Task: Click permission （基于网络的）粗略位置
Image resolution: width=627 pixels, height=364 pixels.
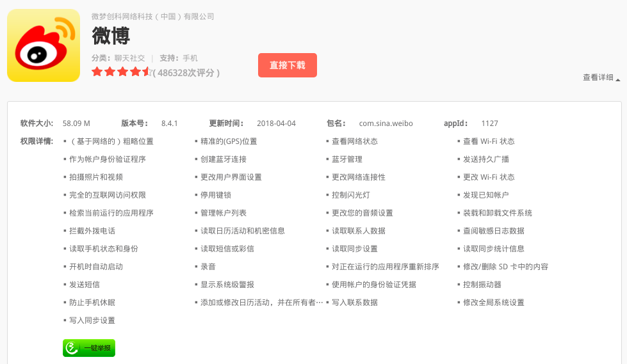Action: pyautogui.click(x=111, y=141)
